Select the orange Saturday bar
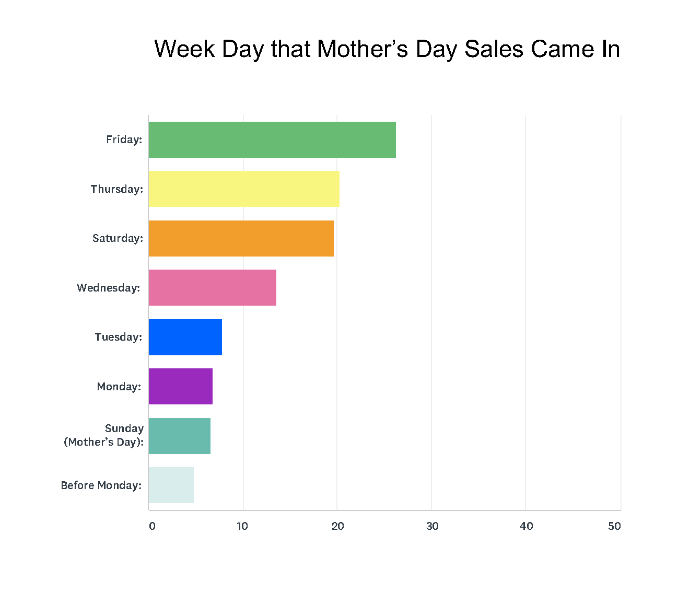Viewport: 678px width, 616px height. [241, 238]
